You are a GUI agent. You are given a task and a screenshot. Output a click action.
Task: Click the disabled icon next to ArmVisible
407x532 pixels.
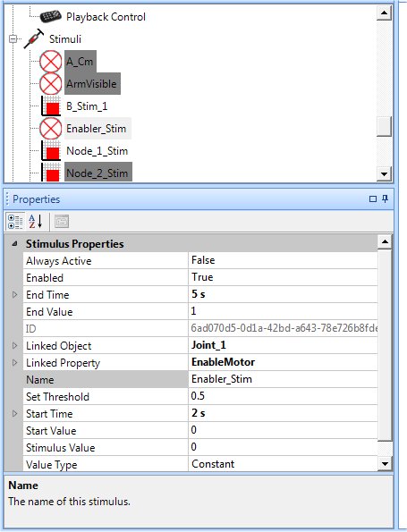pyautogui.click(x=51, y=84)
